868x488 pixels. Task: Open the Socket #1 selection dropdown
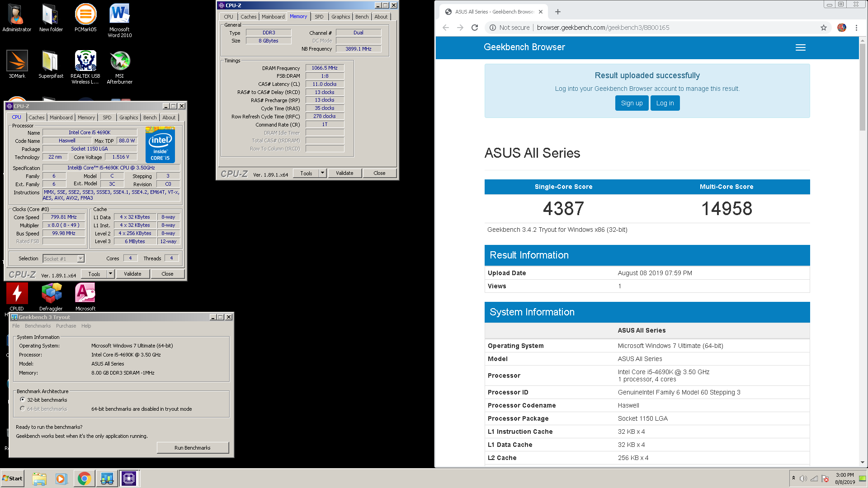tap(80, 259)
